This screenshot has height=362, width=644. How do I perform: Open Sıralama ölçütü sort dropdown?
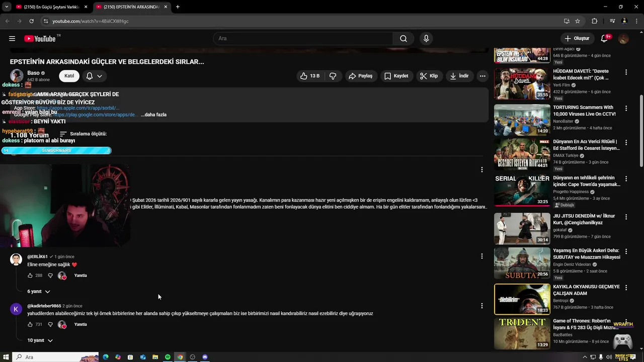[83, 134]
